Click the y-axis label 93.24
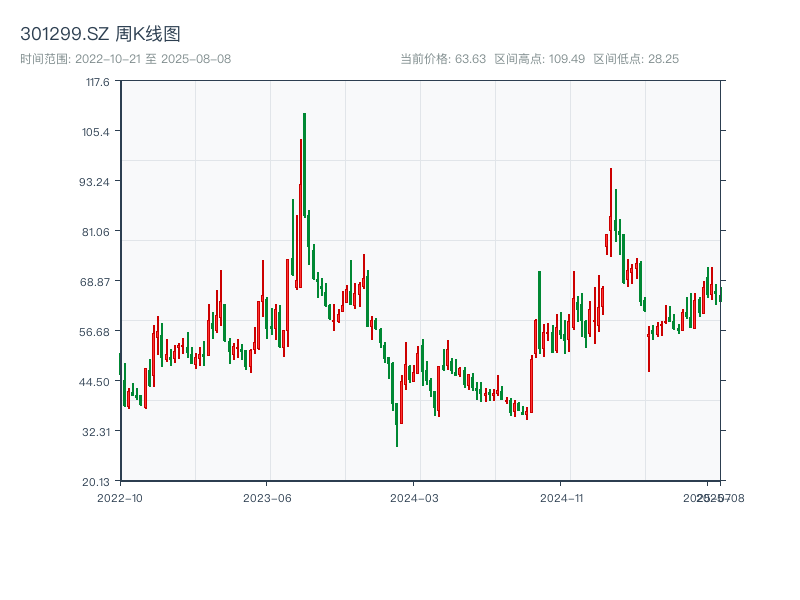 pos(94,182)
